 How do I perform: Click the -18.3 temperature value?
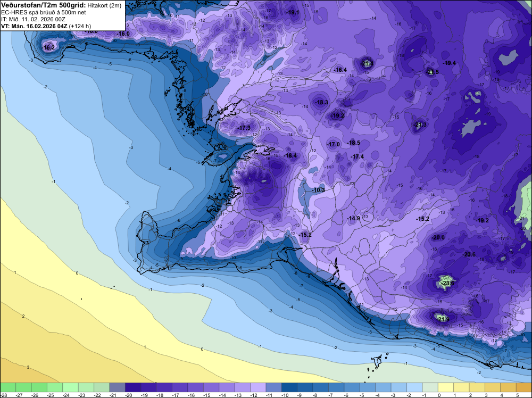pyautogui.click(x=322, y=102)
